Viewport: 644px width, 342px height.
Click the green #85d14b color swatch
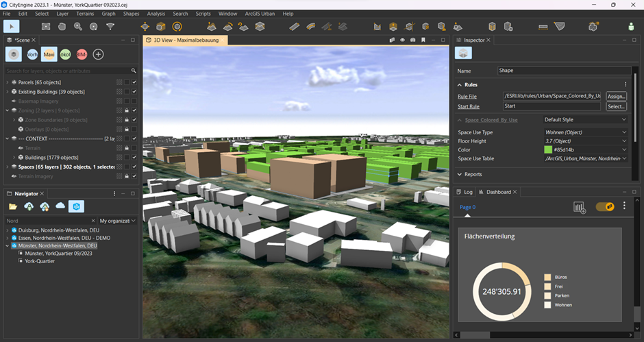click(548, 149)
